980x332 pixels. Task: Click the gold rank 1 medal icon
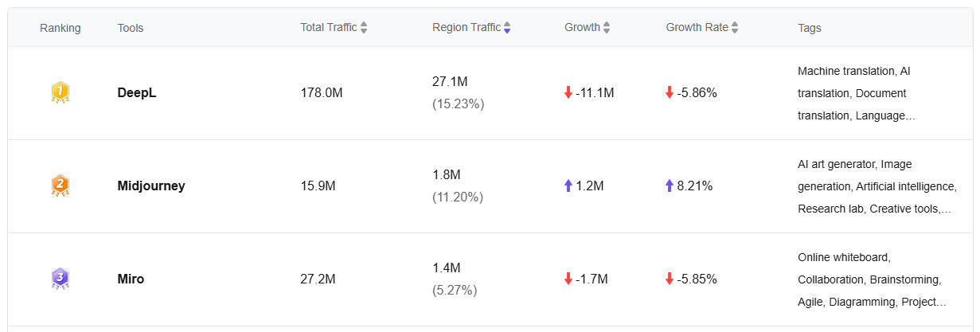tap(61, 93)
